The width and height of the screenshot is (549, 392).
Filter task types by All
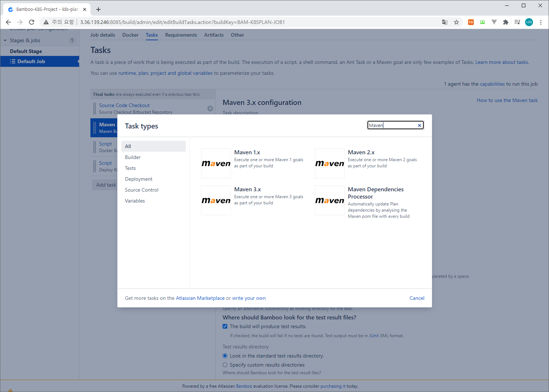coord(154,146)
